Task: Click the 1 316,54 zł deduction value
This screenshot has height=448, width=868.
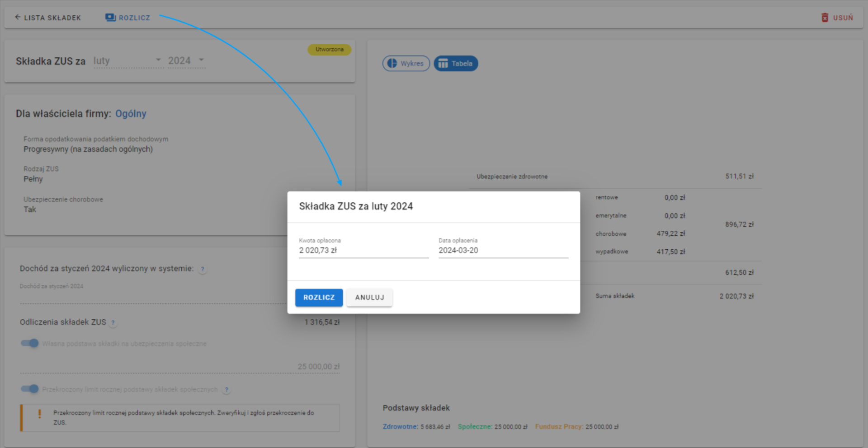Action: point(322,322)
